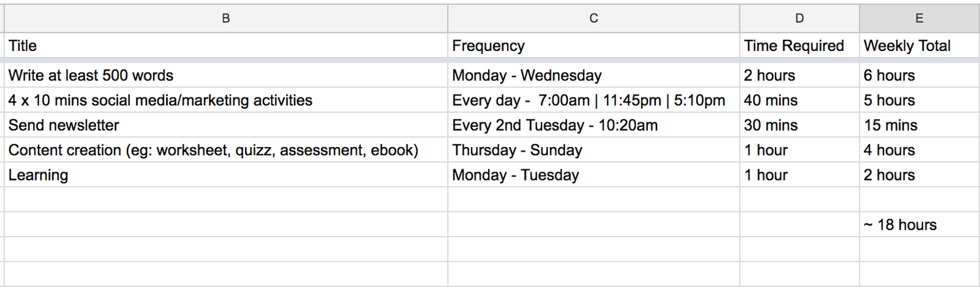
Task: Click the Time Required header cell
Action: pyautogui.click(x=800, y=46)
